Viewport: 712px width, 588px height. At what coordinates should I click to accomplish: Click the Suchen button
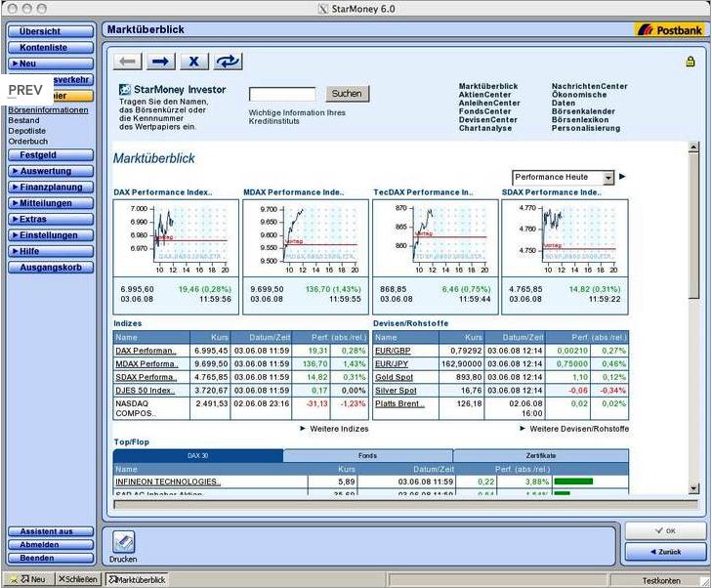(348, 94)
